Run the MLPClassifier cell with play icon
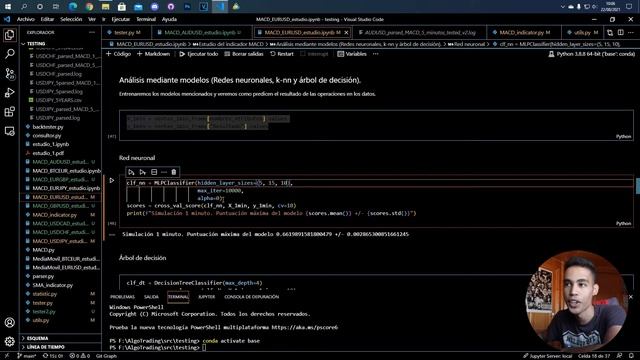Screen dimensions: 640x360 111,180
